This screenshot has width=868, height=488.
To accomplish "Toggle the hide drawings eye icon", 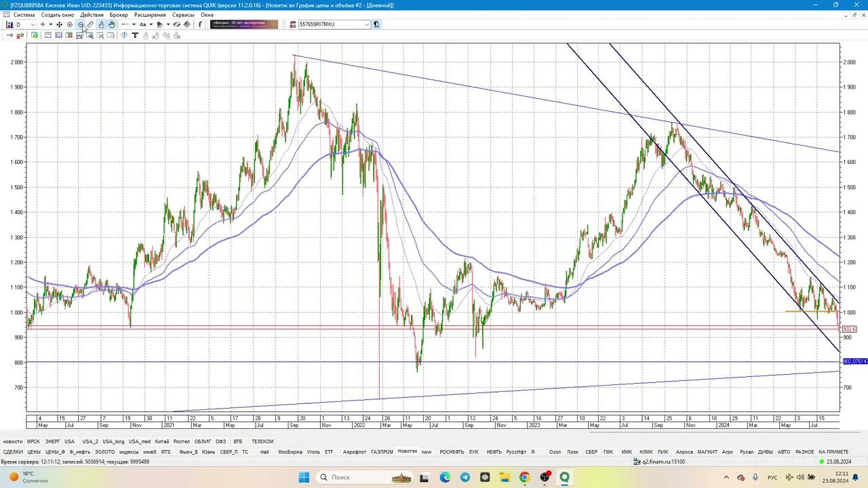I will coord(176,24).
